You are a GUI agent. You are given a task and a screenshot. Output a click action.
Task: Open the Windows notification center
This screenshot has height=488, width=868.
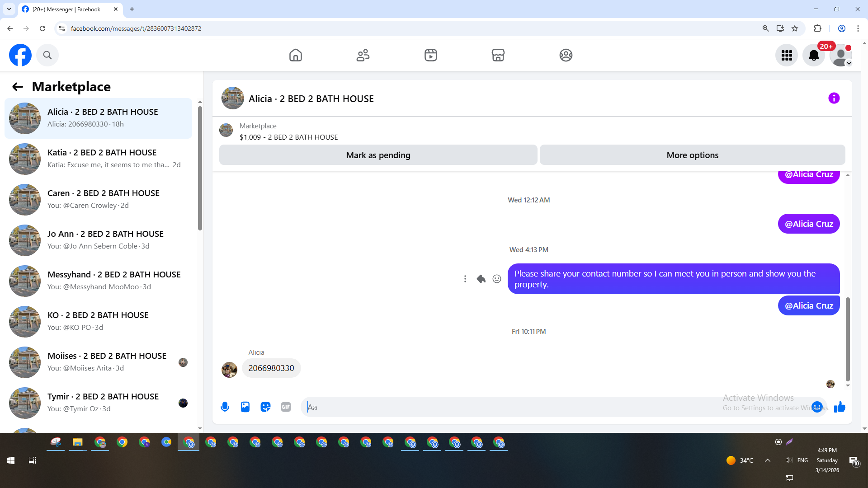click(854, 461)
